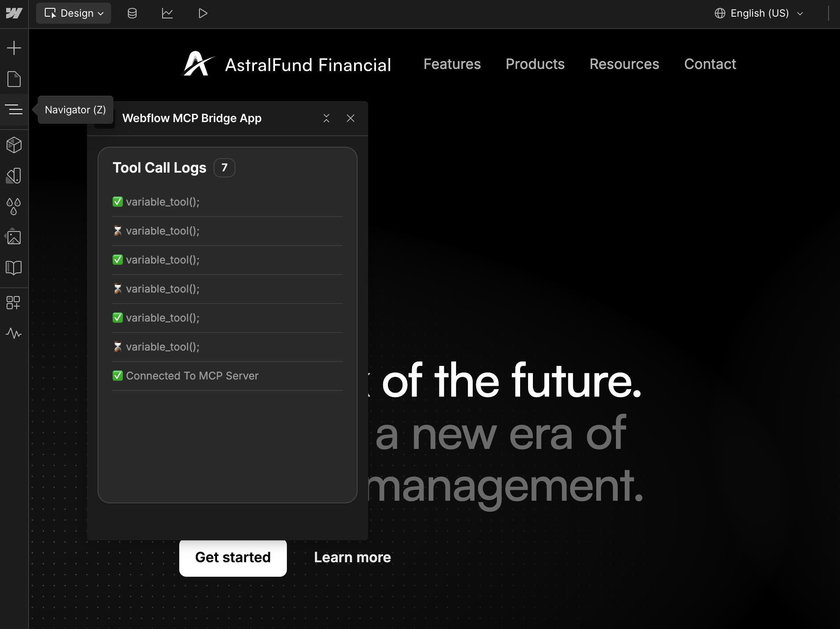
Task: Open the Variables panel with droplets icon
Action: [14, 206]
